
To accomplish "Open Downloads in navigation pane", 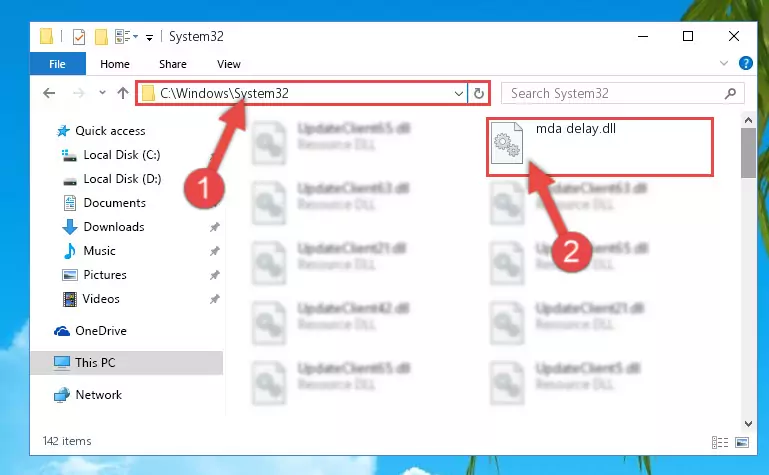I will click(x=114, y=227).
